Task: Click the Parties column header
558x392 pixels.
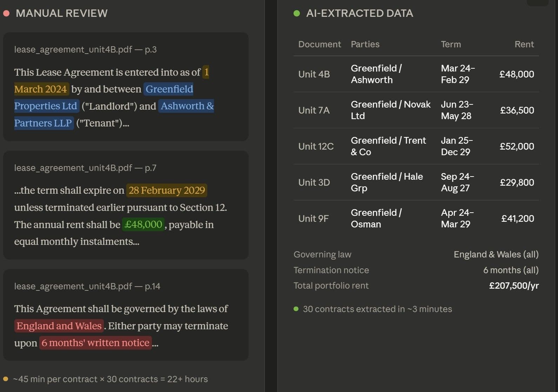Action: (365, 44)
